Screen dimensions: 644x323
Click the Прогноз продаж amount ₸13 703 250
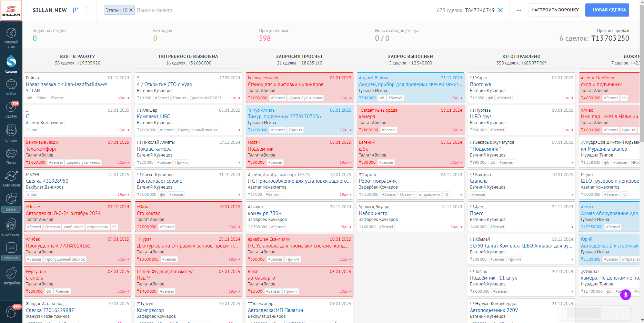(610, 38)
